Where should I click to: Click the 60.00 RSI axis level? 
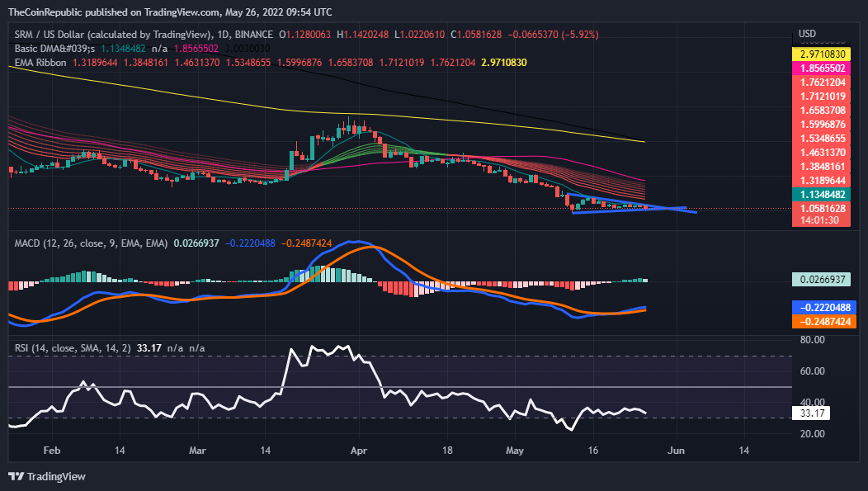point(812,371)
